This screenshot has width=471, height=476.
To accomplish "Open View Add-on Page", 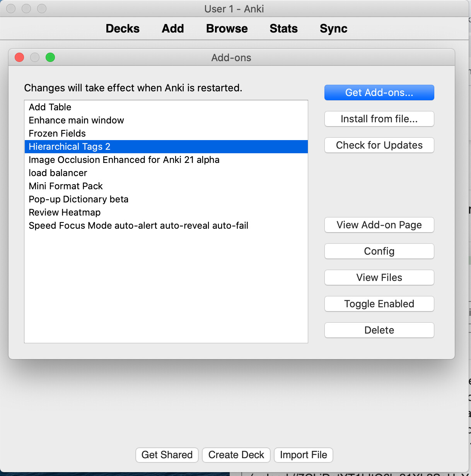I will [x=379, y=225].
